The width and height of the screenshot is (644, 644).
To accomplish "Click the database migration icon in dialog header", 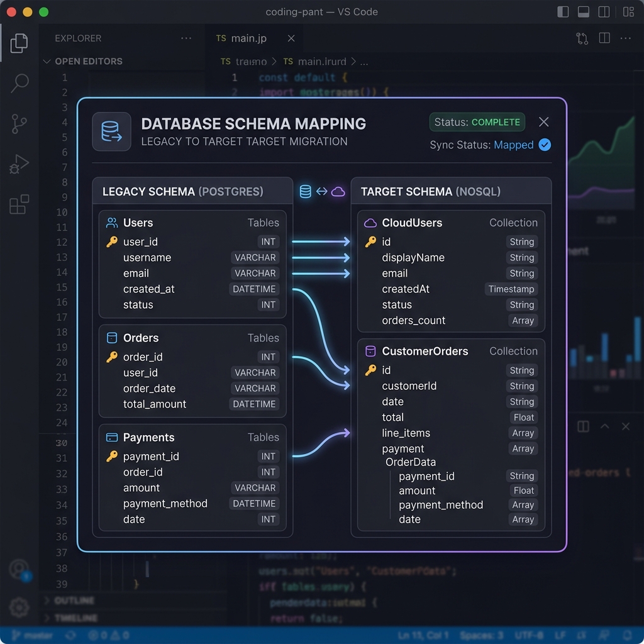I will 112,131.
